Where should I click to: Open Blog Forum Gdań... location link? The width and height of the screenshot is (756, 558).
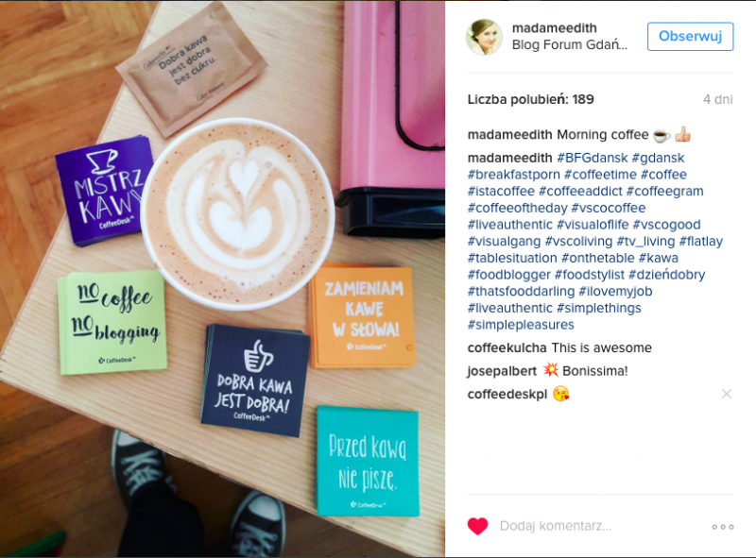(x=570, y=44)
